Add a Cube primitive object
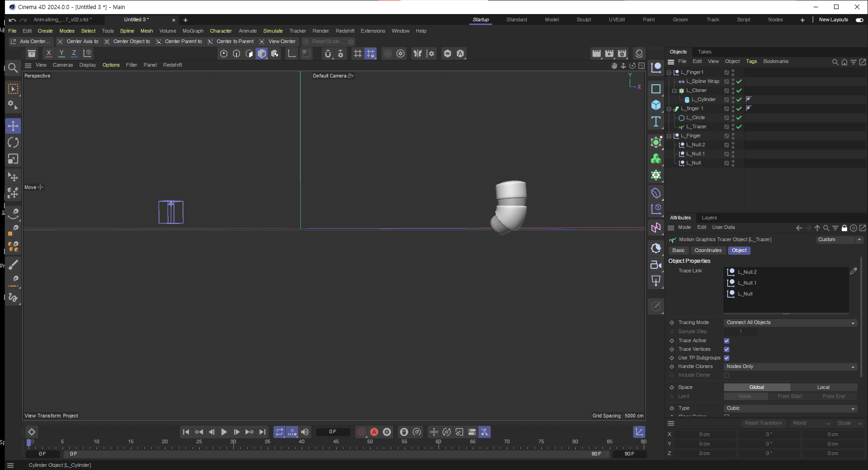The width and height of the screenshot is (868, 470). click(x=656, y=105)
